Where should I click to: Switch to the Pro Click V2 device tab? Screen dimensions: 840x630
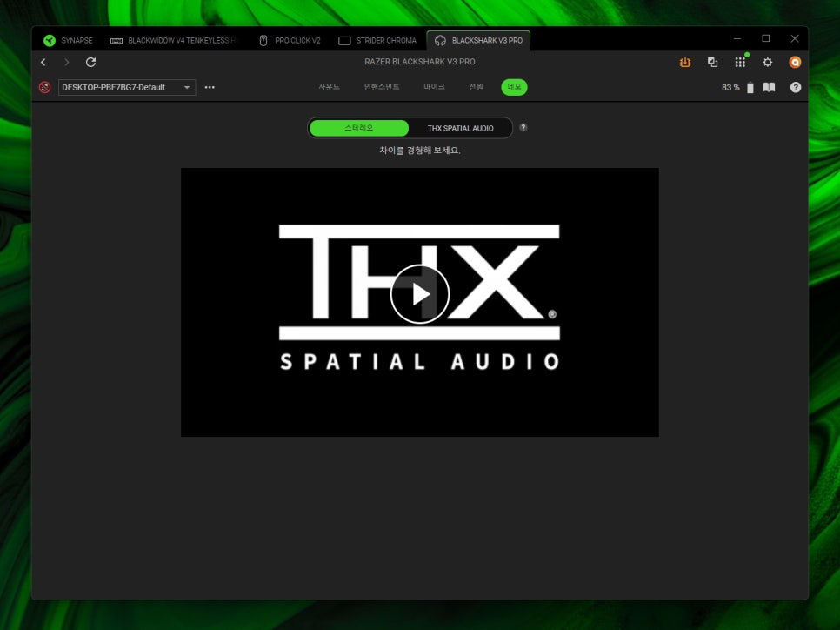(290, 40)
